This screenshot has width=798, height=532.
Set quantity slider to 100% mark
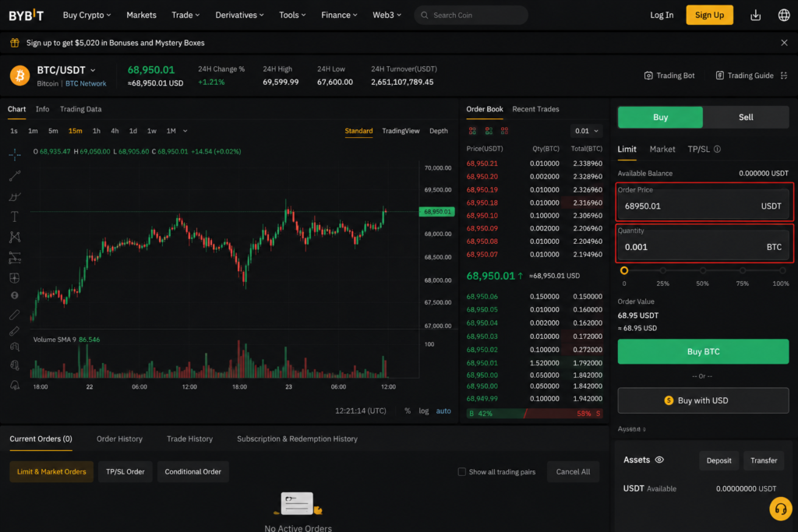[782, 270]
